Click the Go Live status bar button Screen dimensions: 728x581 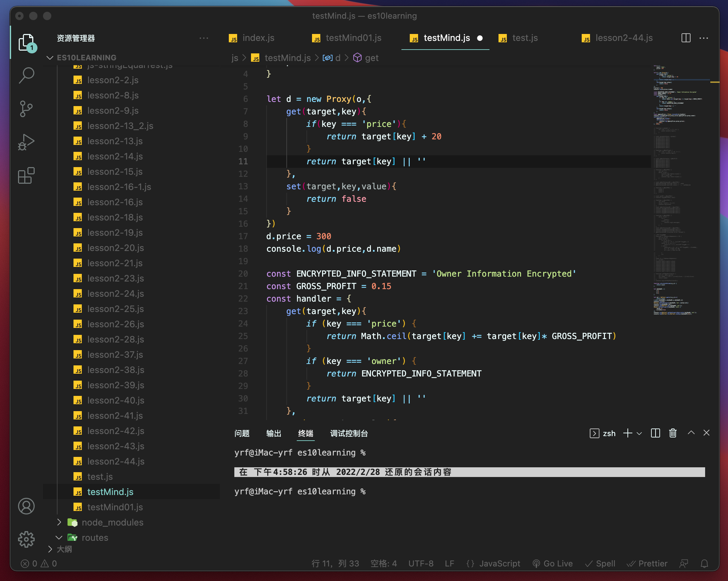[x=553, y=564]
